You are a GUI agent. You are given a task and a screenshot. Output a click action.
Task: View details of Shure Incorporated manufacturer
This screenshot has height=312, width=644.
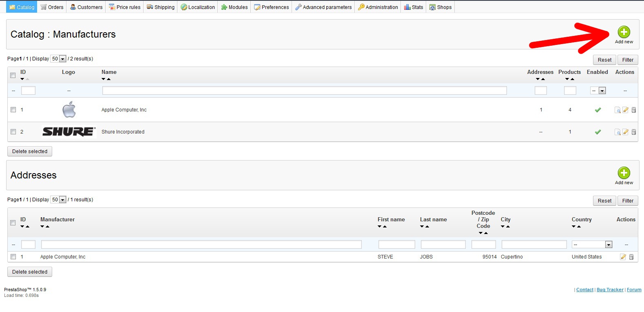pos(617,132)
